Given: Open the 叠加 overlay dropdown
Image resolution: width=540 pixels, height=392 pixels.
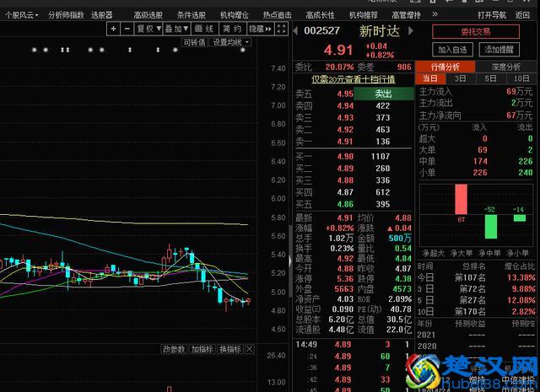Looking at the screenshot, I should pyautogui.click(x=176, y=29).
